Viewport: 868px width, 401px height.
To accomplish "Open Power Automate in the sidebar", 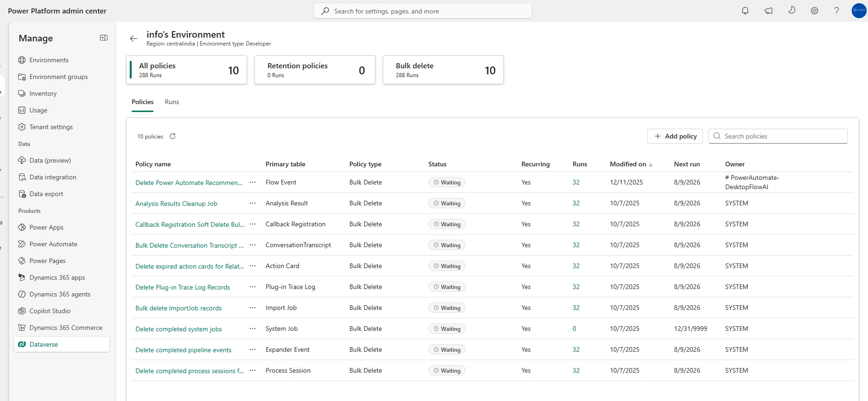I will pos(62,244).
